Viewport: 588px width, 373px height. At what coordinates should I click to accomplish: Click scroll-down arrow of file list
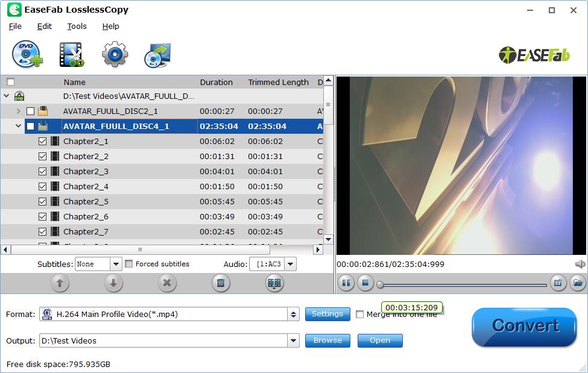click(328, 239)
